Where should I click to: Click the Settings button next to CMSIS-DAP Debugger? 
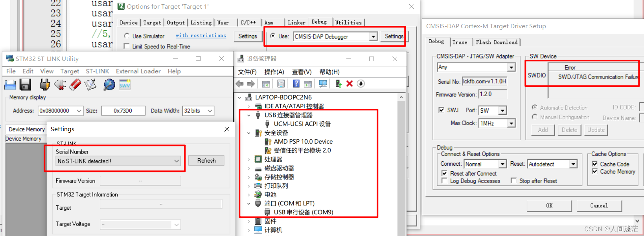[x=394, y=36]
